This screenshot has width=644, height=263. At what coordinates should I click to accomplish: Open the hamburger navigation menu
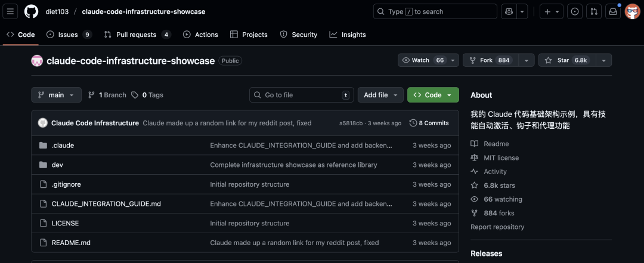click(x=11, y=11)
